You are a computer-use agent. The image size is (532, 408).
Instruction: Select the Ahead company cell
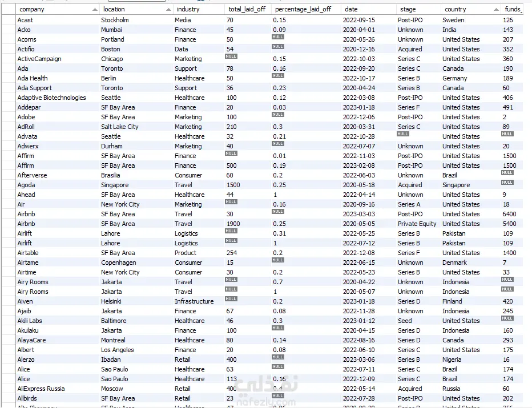57,195
